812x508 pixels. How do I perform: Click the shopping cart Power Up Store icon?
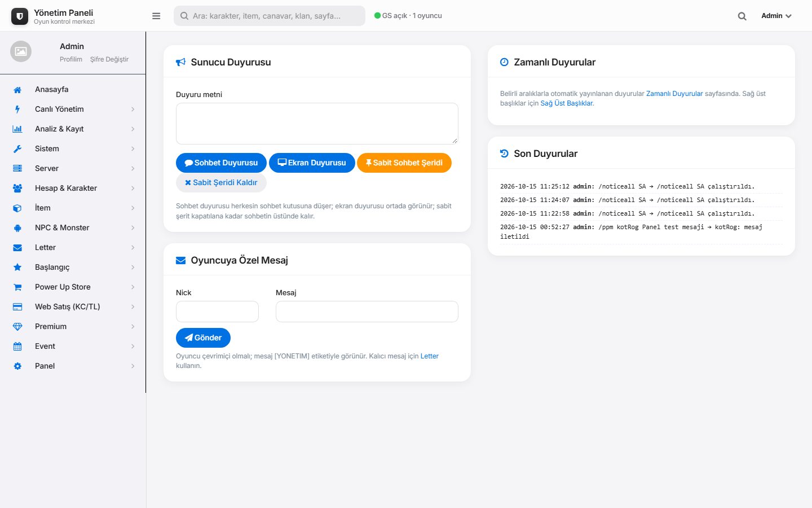(x=17, y=287)
